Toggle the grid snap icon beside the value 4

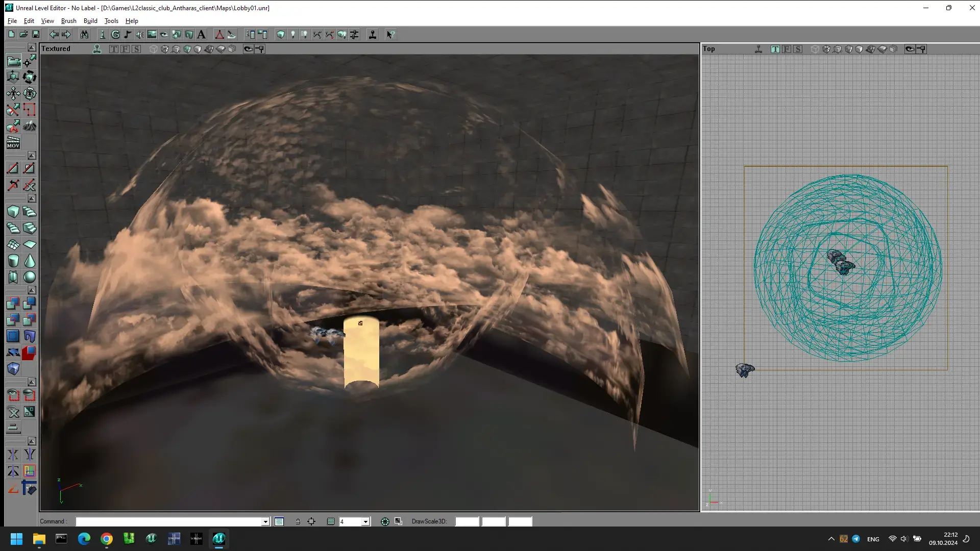pyautogui.click(x=331, y=521)
